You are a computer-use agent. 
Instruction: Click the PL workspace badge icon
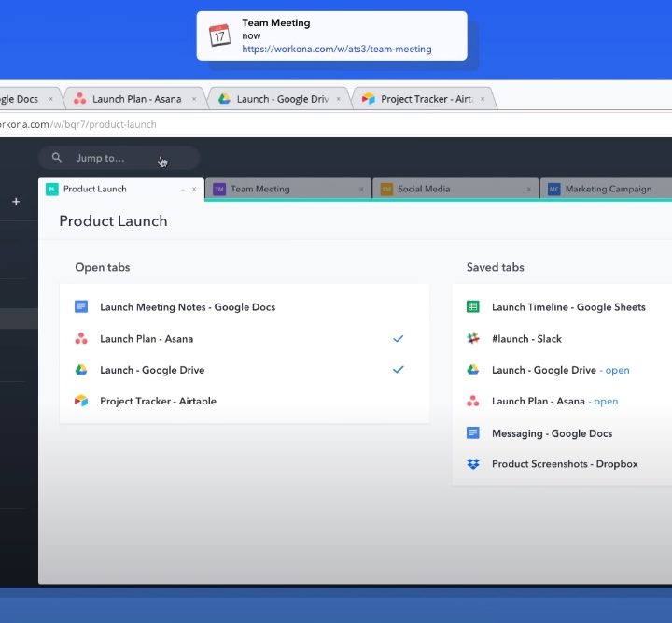pos(52,189)
